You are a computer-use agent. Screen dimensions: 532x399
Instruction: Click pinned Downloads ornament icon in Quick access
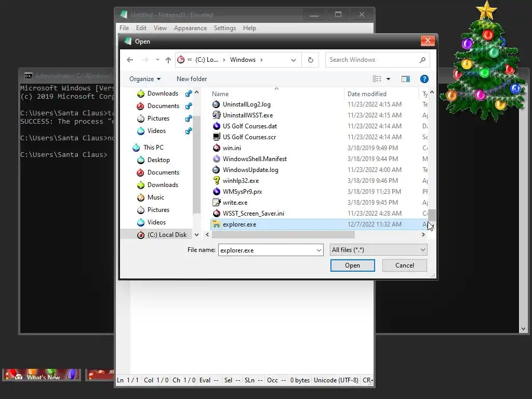(140, 94)
